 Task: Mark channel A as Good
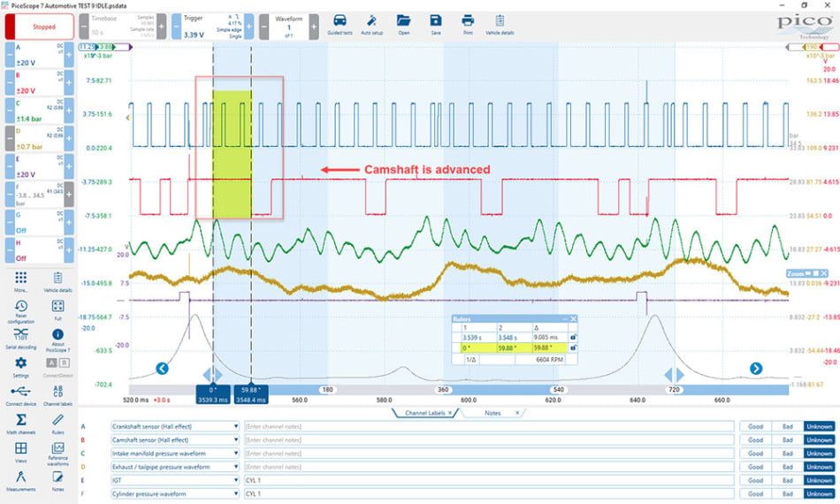755,426
